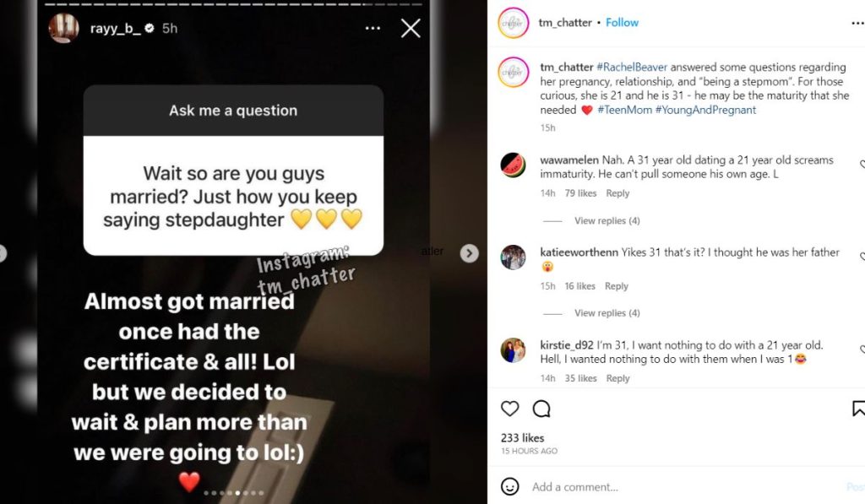Image resolution: width=865 pixels, height=504 pixels.
Task: Reply to kirstie_d92 comment
Action: click(617, 378)
